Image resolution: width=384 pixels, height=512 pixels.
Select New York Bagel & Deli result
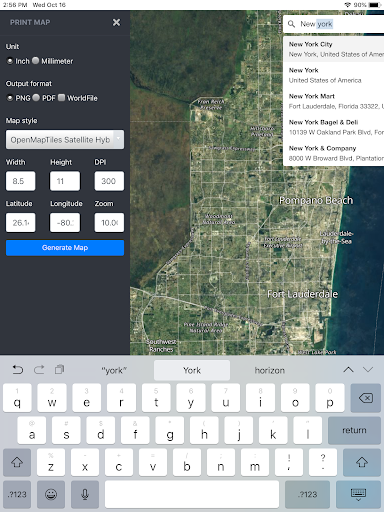pos(333,127)
